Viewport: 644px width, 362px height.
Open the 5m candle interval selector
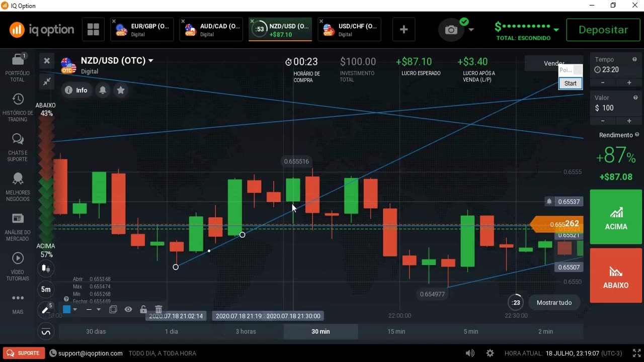coord(46,289)
